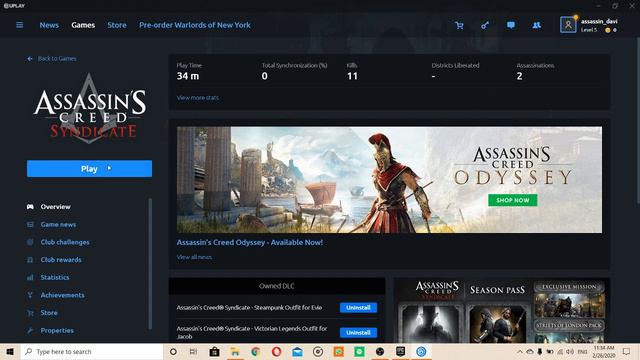The image size is (640, 360).
Task: Click the Odyssey promotional banner image
Action: click(389, 180)
